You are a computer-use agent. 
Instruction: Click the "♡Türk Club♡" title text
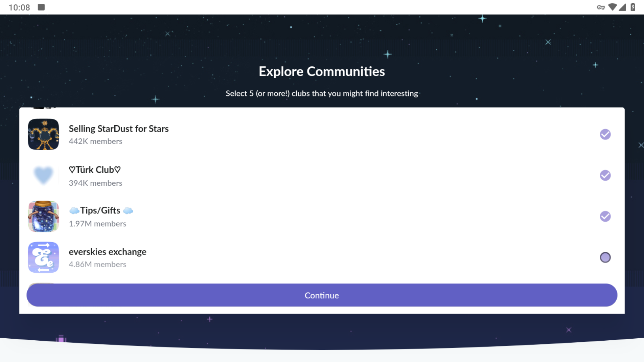[x=95, y=170]
